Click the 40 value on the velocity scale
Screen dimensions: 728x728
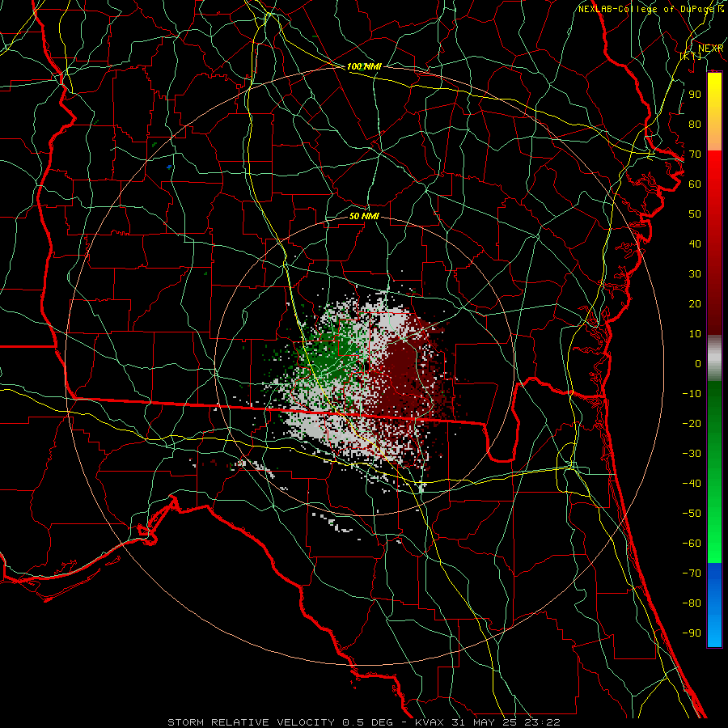pos(695,243)
